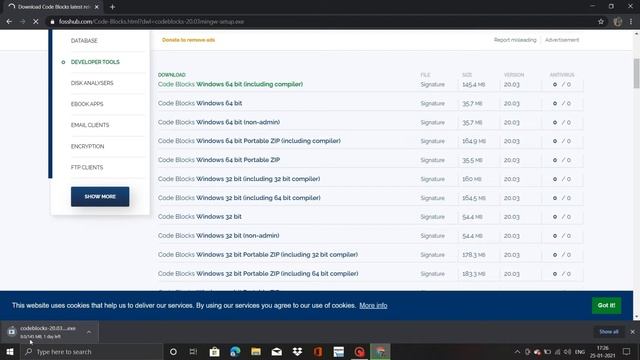The image size is (640, 360).
Task: Open Signature link in the 183.3 MB row
Action: click(432, 274)
